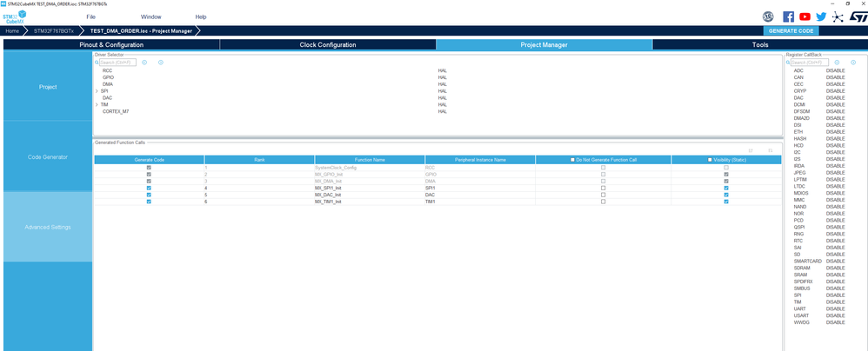Focus the Register CallBack search field
The width and height of the screenshot is (868, 351).
pos(810,63)
